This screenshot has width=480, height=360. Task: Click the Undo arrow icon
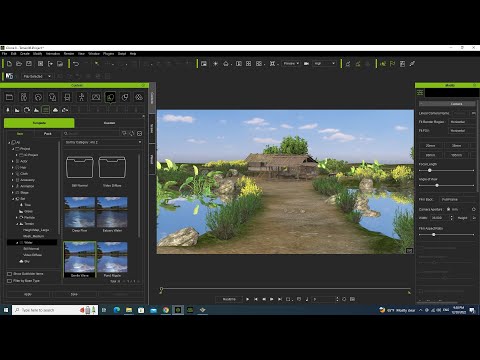[76, 64]
